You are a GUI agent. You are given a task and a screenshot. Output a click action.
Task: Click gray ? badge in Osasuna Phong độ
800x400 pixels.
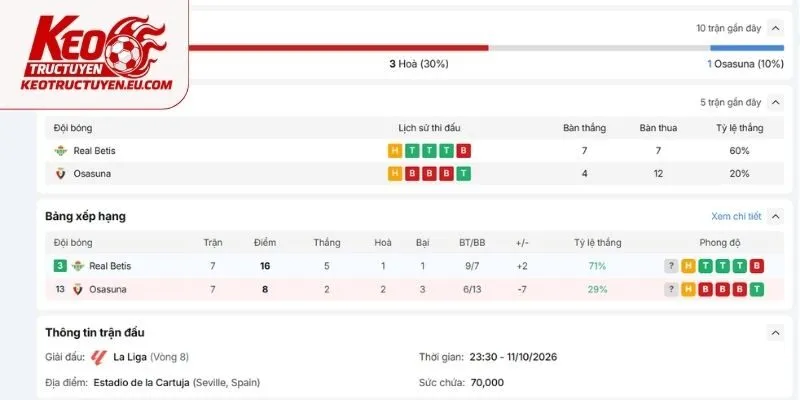(x=671, y=289)
